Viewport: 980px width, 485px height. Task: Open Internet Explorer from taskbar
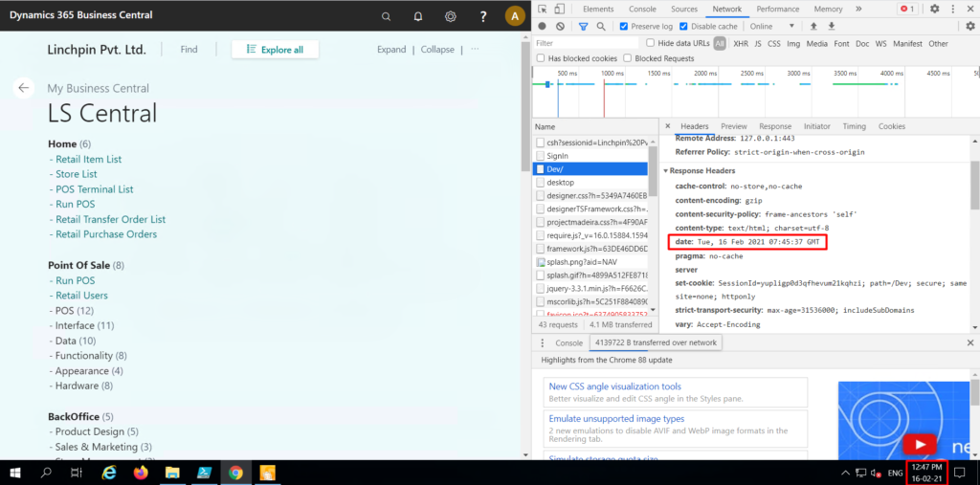click(x=108, y=473)
